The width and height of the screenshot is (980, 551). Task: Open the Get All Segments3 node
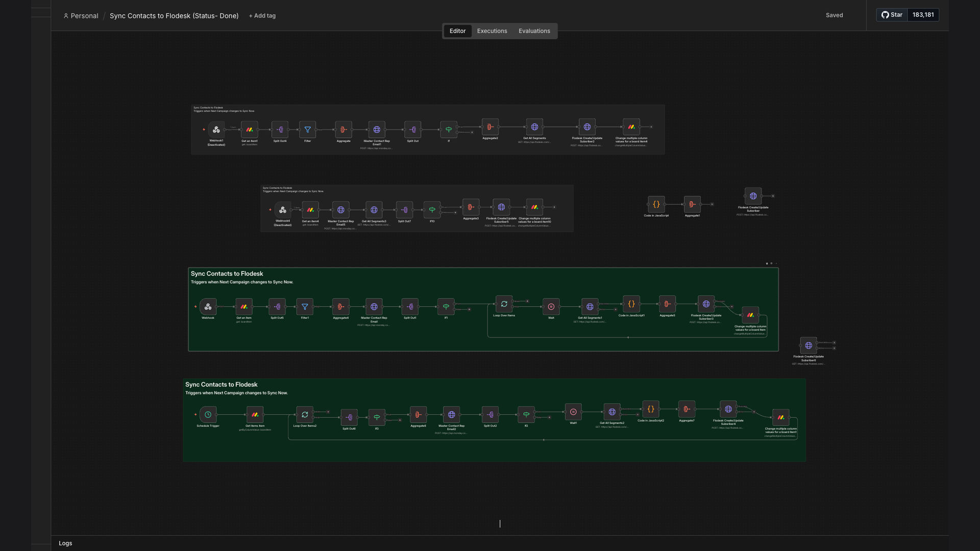coord(374,210)
